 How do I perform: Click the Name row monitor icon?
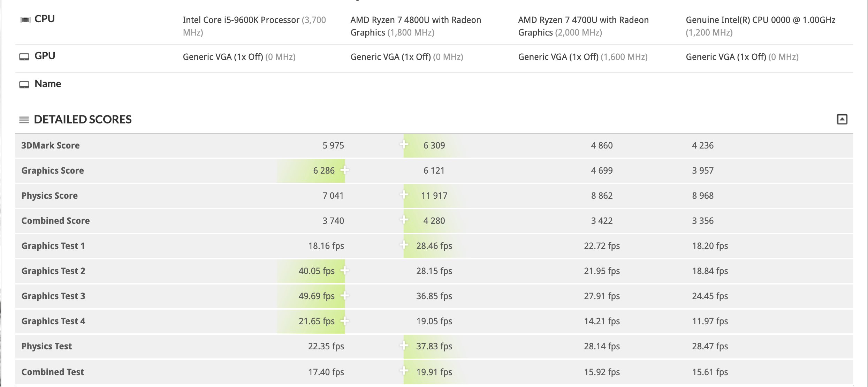24,85
